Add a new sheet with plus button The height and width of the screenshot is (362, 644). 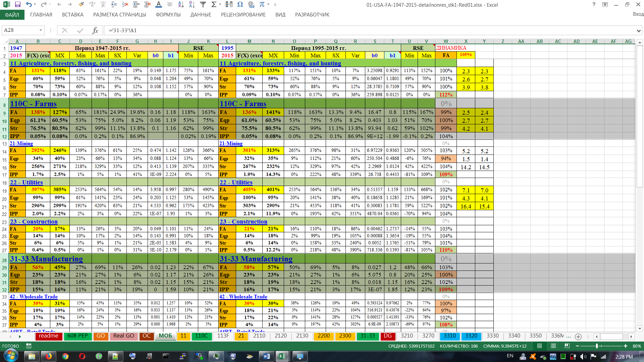point(578,337)
